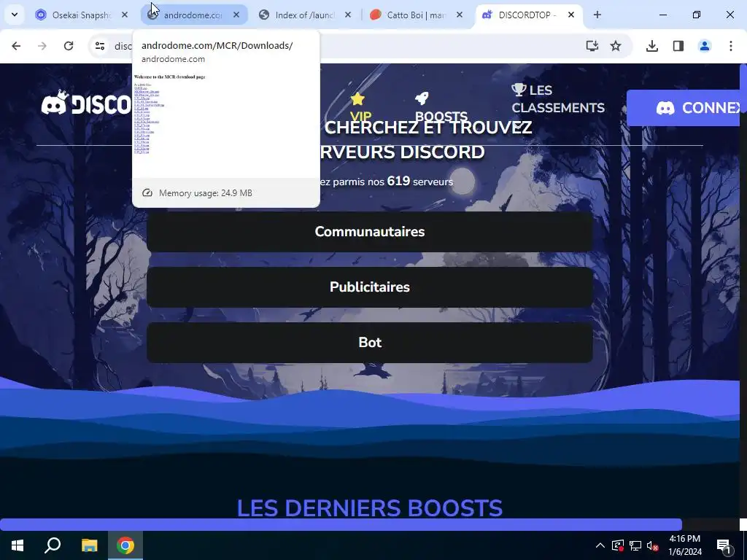Open Windows taskbar search

pos(53,545)
